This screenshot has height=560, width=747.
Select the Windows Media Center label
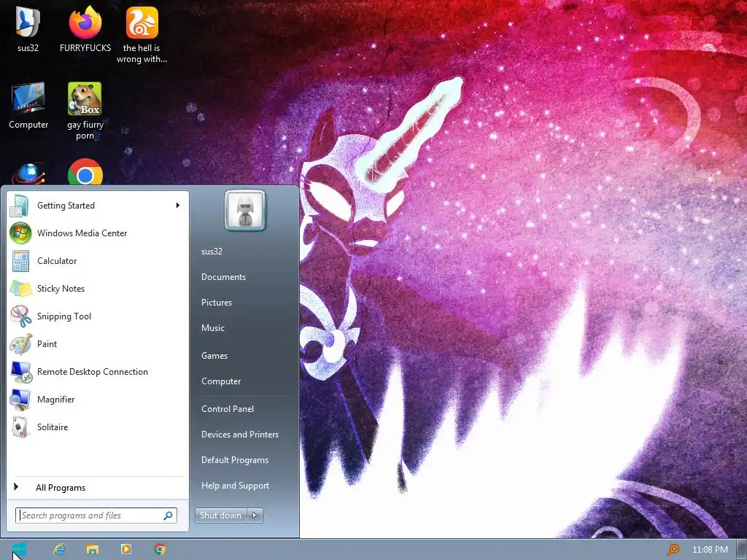[82, 233]
